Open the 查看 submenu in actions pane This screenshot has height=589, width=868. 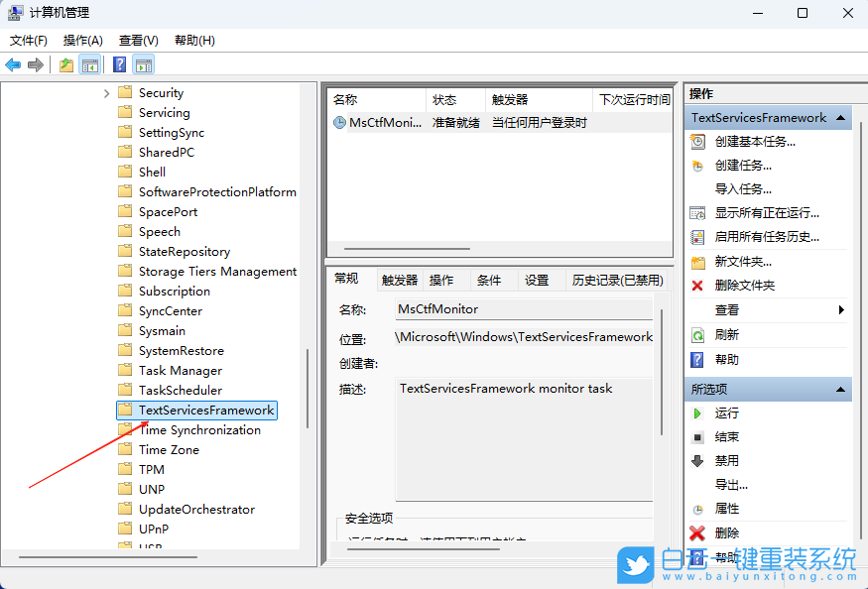click(726, 308)
